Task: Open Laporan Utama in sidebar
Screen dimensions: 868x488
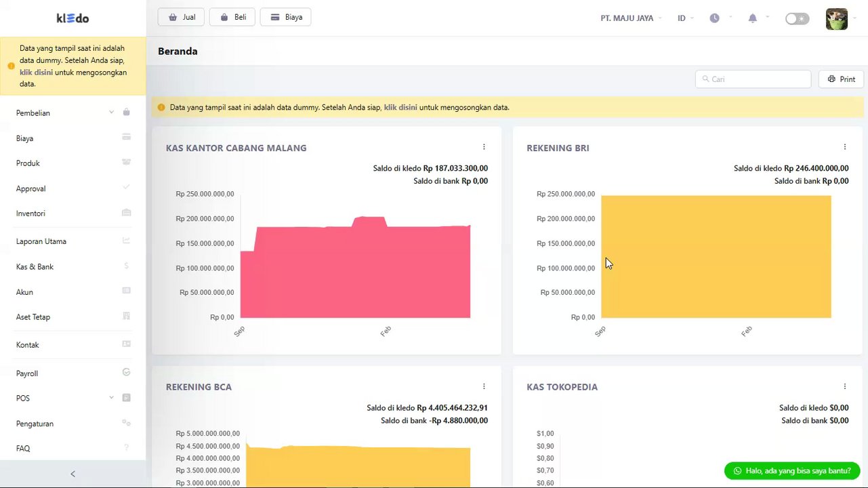Action: pos(73,241)
